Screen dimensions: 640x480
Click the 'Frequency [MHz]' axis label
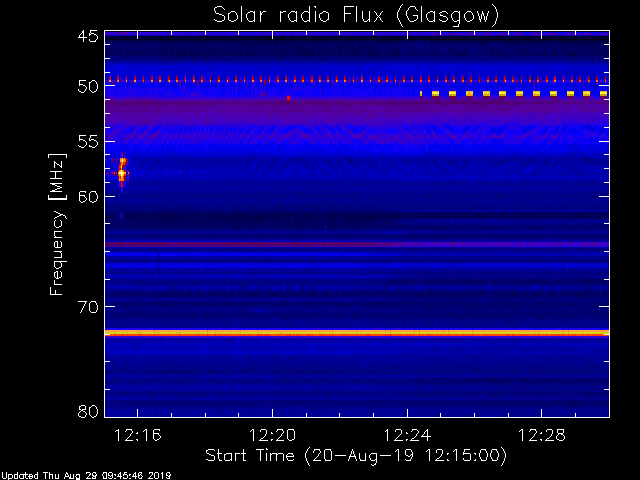57,224
